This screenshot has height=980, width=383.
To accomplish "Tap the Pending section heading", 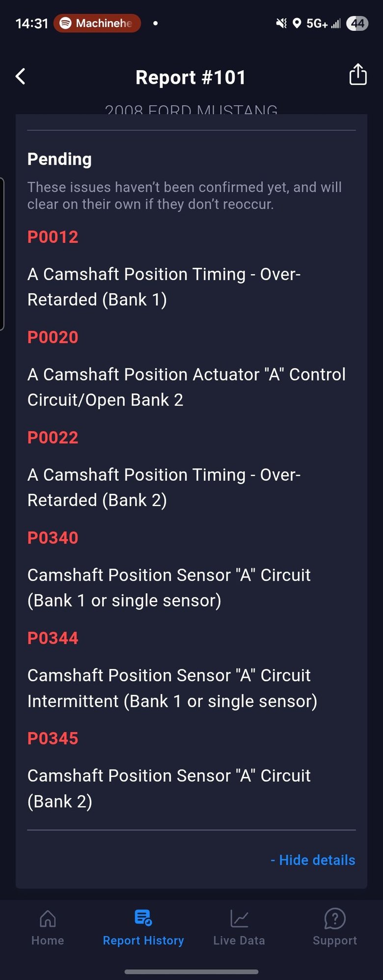I will [59, 159].
